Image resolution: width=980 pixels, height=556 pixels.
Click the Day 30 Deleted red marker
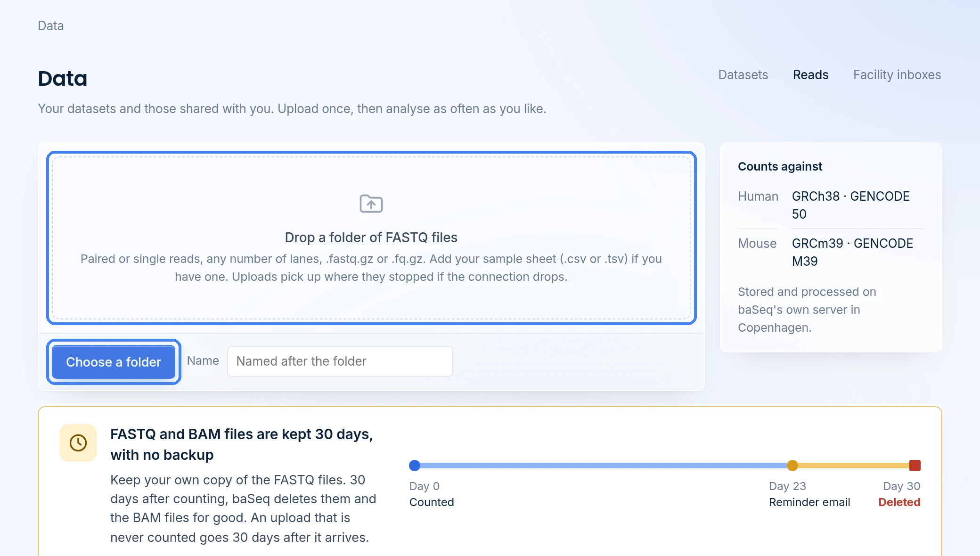pyautogui.click(x=915, y=466)
